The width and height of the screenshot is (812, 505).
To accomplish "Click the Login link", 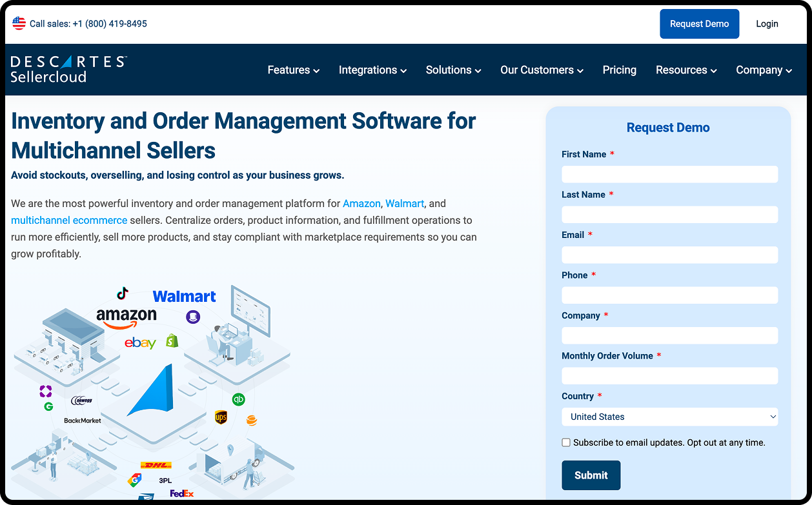I will point(767,24).
